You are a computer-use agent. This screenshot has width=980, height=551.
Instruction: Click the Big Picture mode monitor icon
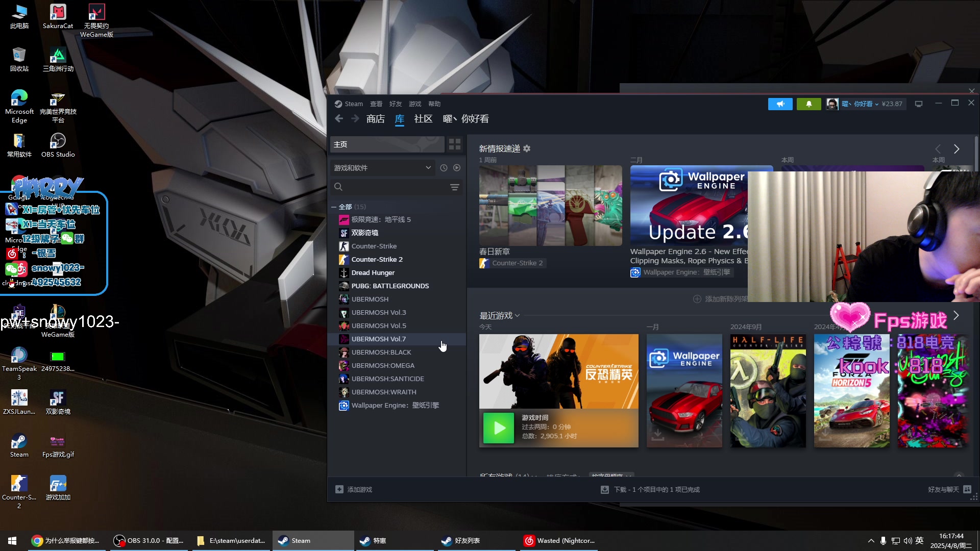tap(919, 104)
